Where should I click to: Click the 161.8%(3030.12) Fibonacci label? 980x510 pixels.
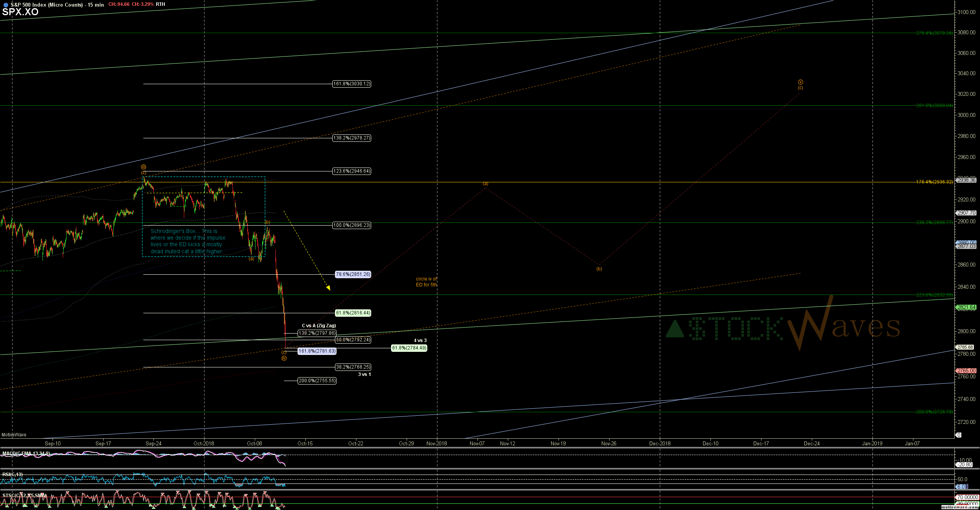pyautogui.click(x=352, y=84)
